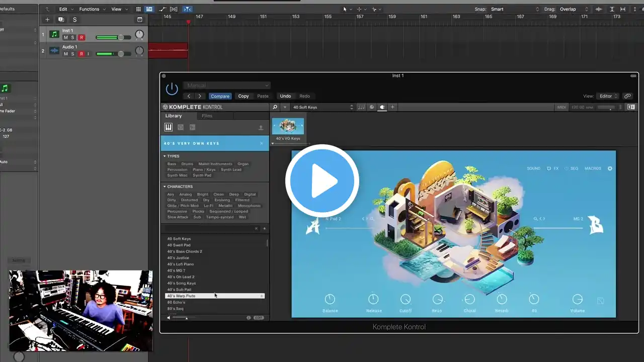Open the SOUND tab in instrument
The image size is (644, 362).
pyautogui.click(x=533, y=168)
